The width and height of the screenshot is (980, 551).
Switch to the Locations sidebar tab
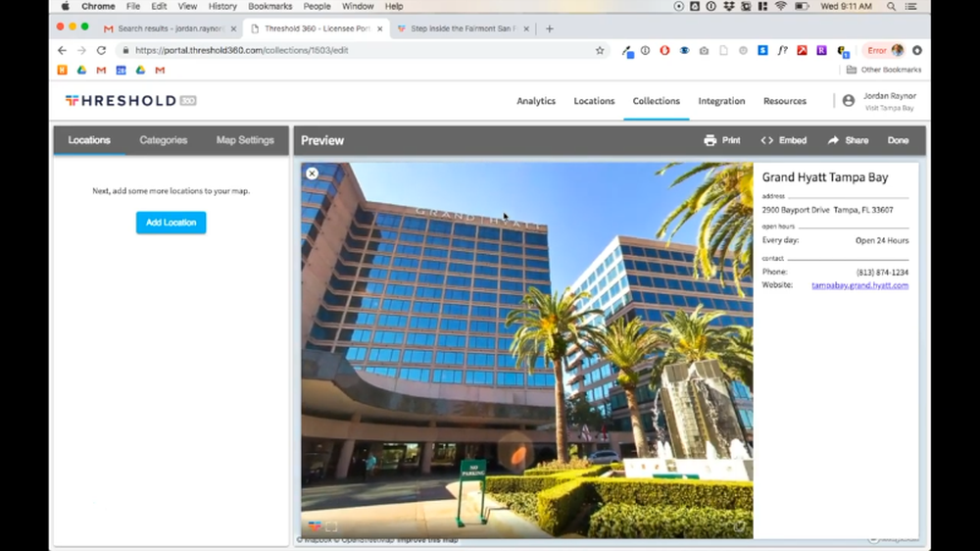click(89, 140)
